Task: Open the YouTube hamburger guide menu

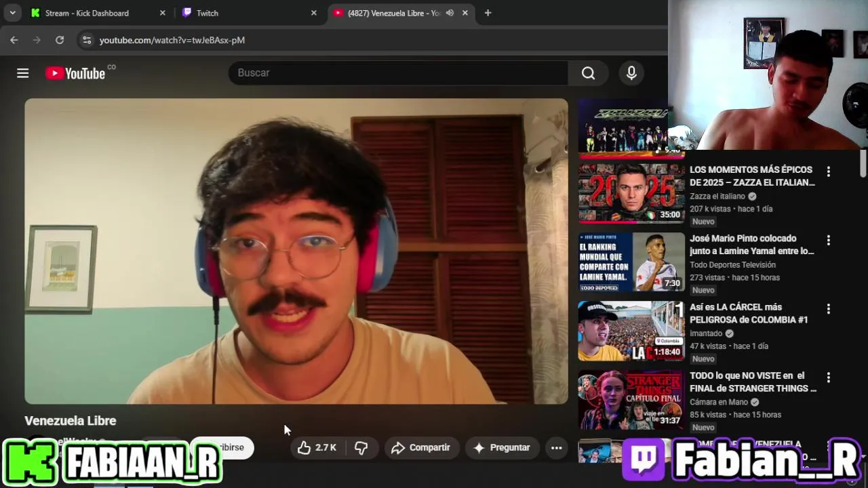Action: 22,73
